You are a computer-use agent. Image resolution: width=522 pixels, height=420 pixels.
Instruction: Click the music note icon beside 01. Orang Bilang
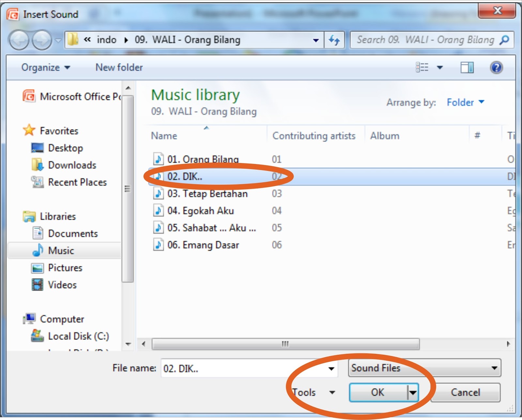[x=159, y=159]
